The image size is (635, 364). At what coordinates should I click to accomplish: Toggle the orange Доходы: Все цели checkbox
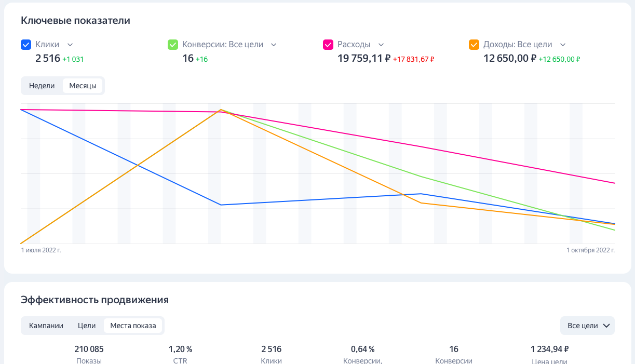click(x=474, y=45)
